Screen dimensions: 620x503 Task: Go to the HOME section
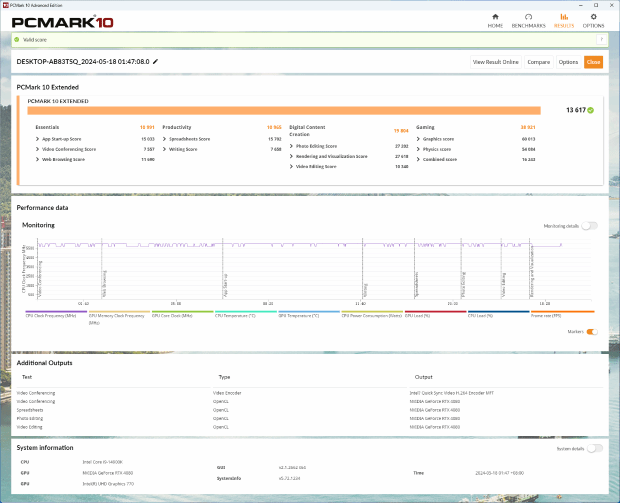click(x=495, y=21)
